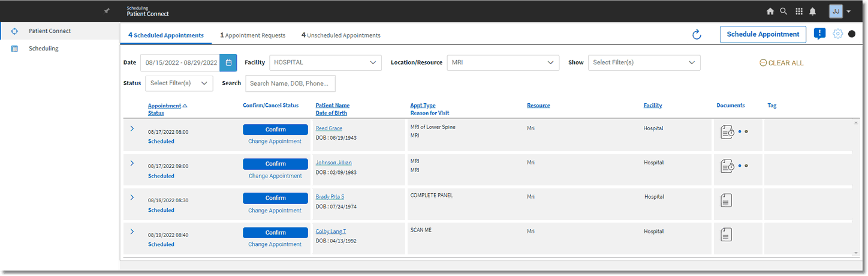The image size is (868, 276).
Task: Sort by Patient Name column header
Action: 333,106
